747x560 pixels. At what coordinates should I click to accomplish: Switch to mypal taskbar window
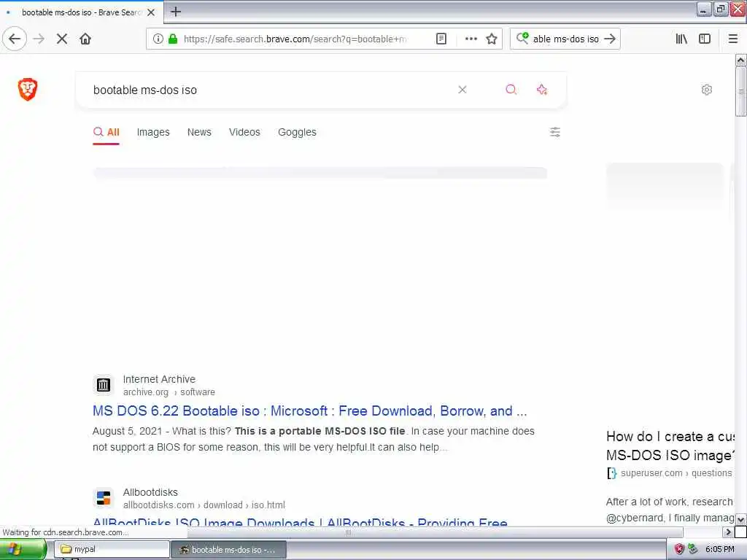(112, 550)
